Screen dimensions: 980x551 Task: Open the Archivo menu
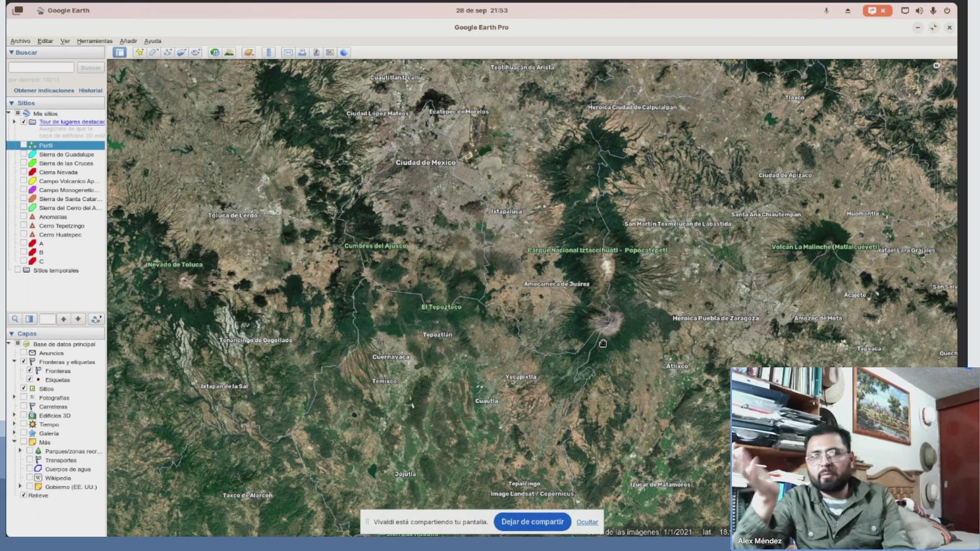pos(20,41)
